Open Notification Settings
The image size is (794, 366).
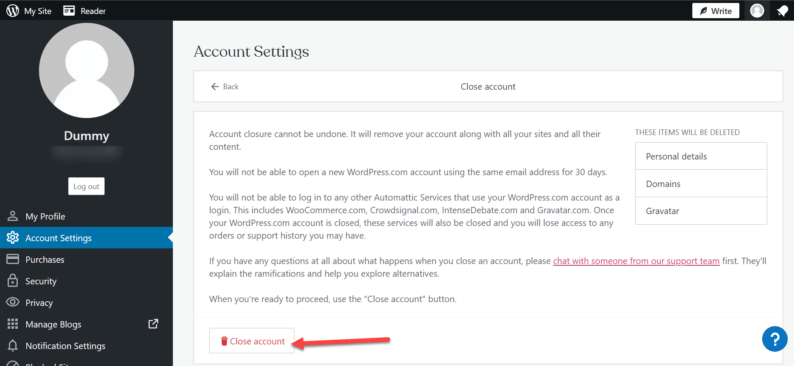86,346
